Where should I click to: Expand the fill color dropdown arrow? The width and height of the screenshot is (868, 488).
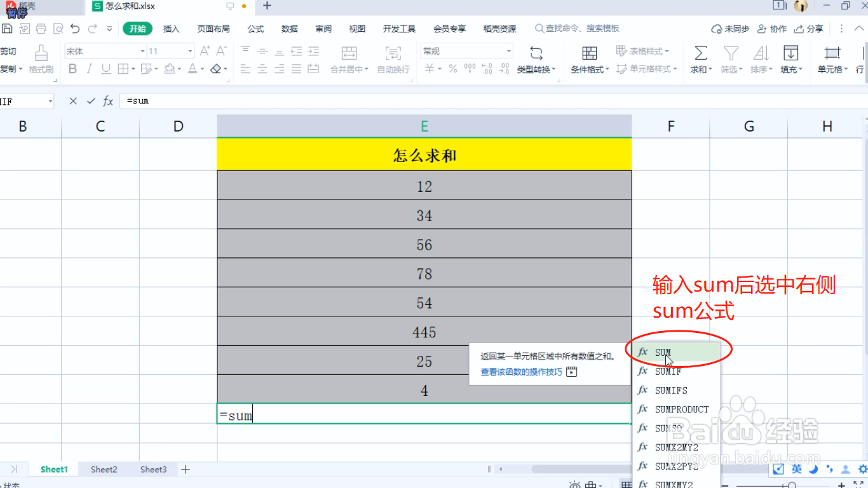(x=179, y=69)
